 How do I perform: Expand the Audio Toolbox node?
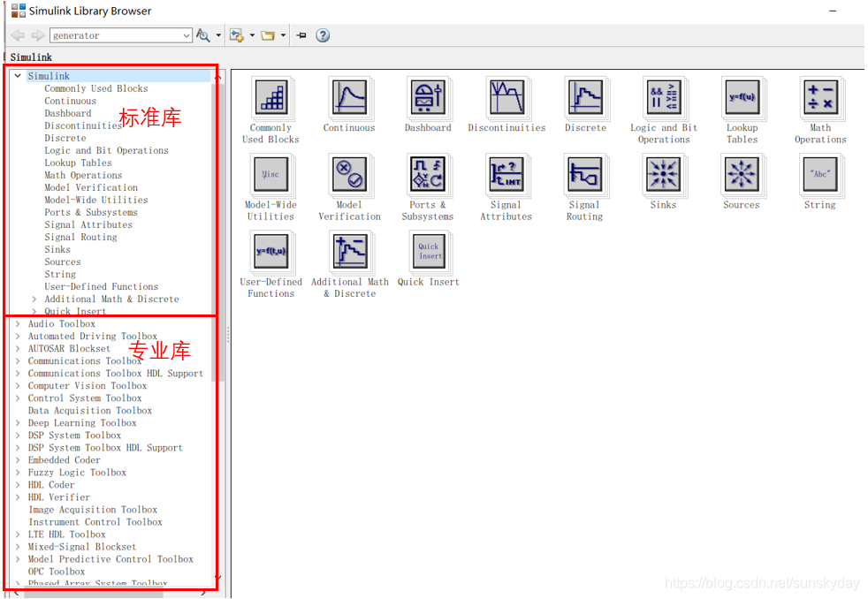pos(18,323)
